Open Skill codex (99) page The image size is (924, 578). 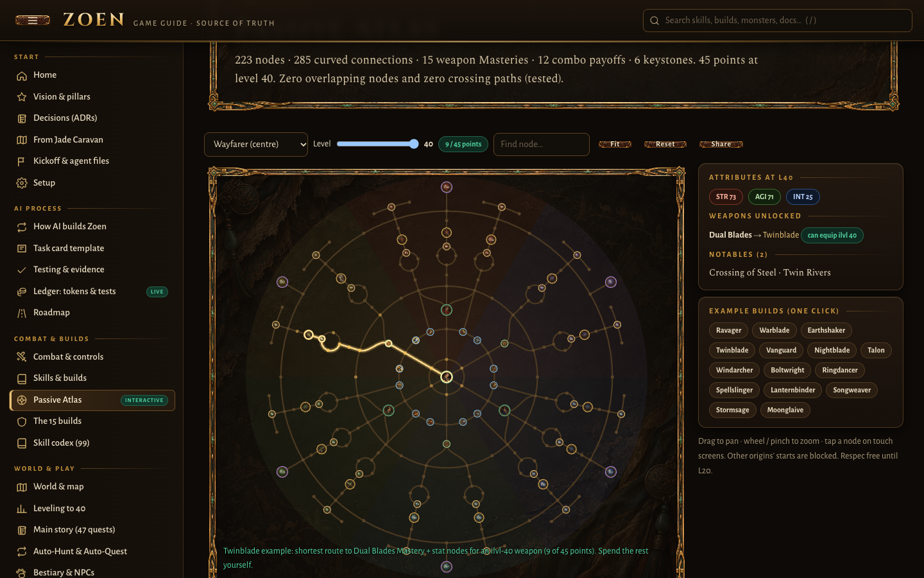(x=92, y=443)
